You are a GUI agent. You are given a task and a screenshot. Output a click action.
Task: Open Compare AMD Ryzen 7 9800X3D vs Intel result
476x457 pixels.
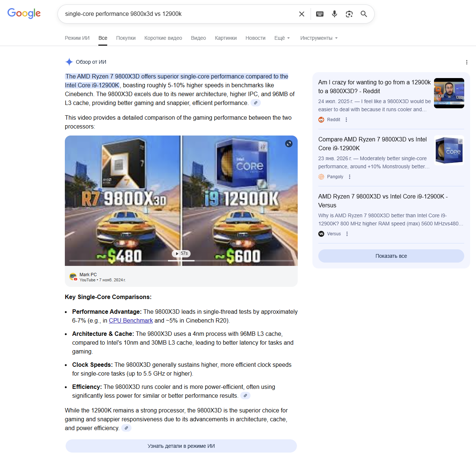pos(372,144)
